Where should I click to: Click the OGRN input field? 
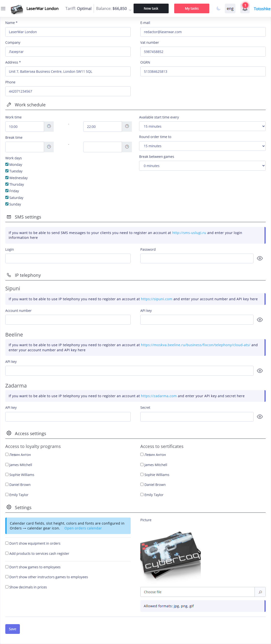[x=203, y=71]
